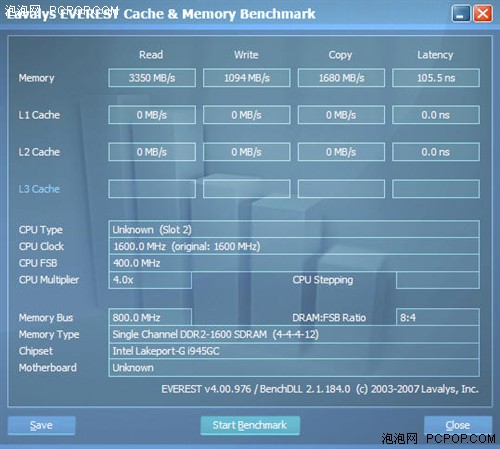Click the Chipset field Intel Lakeport-G i945GC
Screen dimensions: 500x449
[x=294, y=351]
